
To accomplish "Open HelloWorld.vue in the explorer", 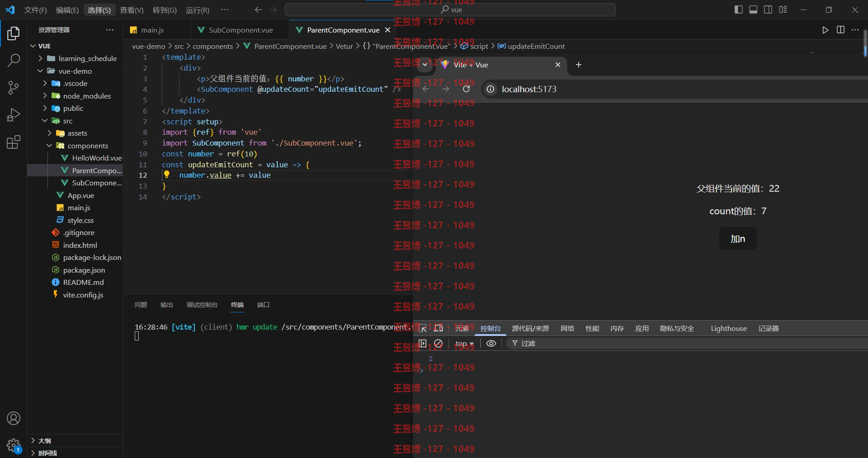I will [97, 158].
